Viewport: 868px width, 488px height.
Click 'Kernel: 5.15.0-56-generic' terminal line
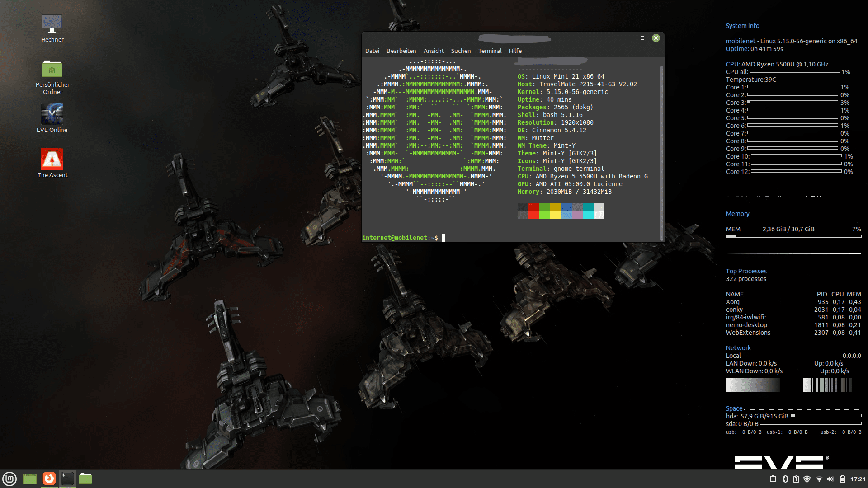click(x=563, y=92)
